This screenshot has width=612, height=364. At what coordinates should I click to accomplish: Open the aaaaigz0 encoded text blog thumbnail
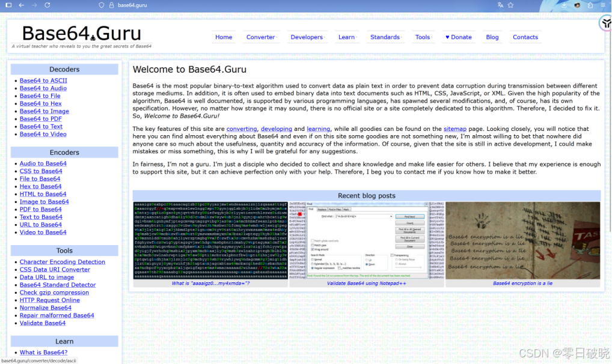[210, 240]
